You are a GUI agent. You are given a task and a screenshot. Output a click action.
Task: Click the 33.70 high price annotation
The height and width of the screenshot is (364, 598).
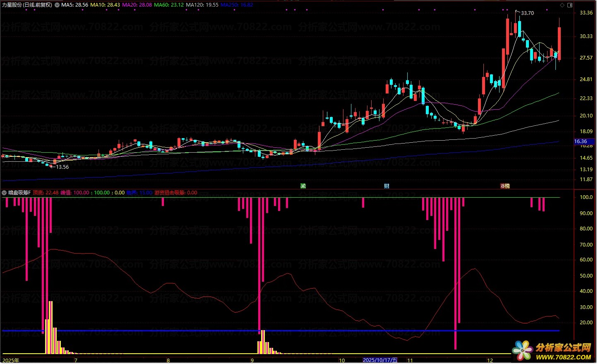point(527,13)
